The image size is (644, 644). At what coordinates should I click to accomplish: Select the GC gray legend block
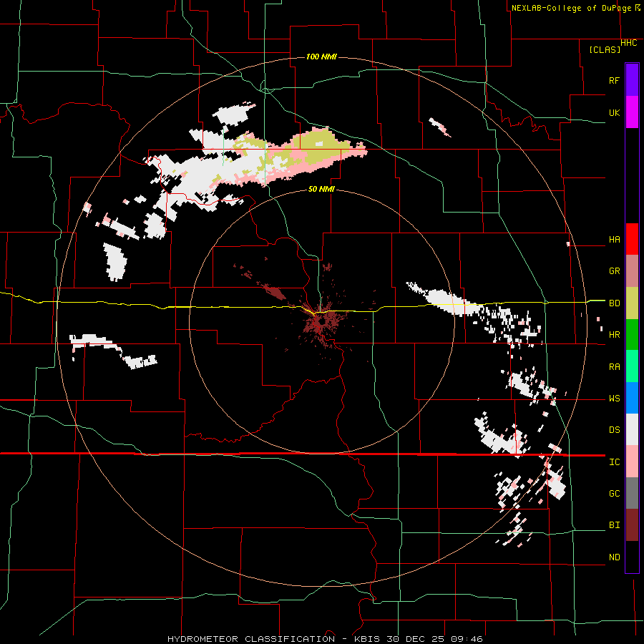pyautogui.click(x=632, y=493)
